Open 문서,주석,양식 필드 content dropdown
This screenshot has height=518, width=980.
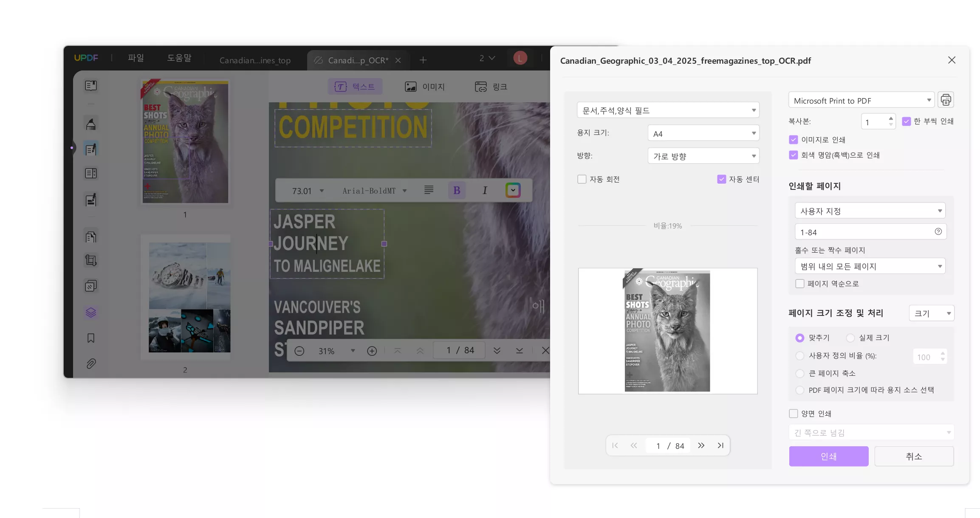(668, 110)
